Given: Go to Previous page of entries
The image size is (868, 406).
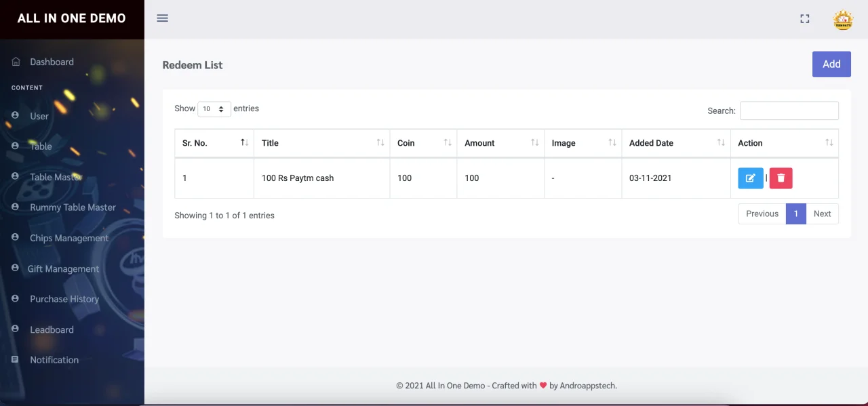Looking at the screenshot, I should 762,214.
